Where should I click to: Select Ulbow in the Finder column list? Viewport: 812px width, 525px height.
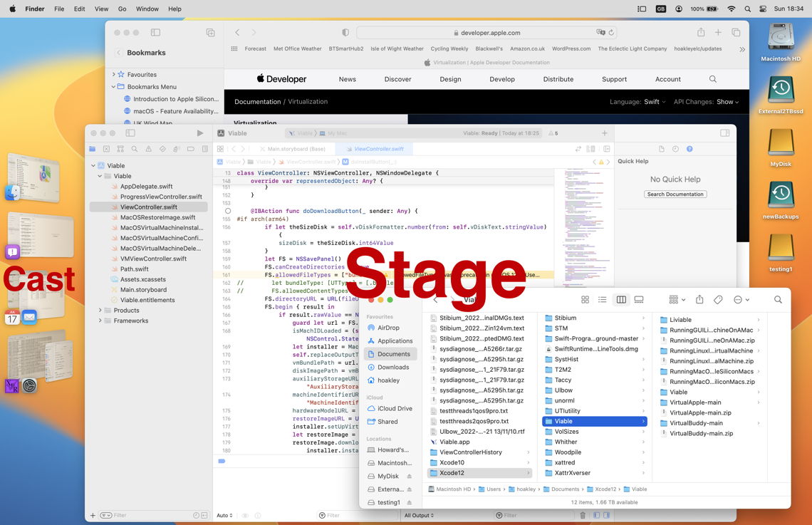point(565,390)
